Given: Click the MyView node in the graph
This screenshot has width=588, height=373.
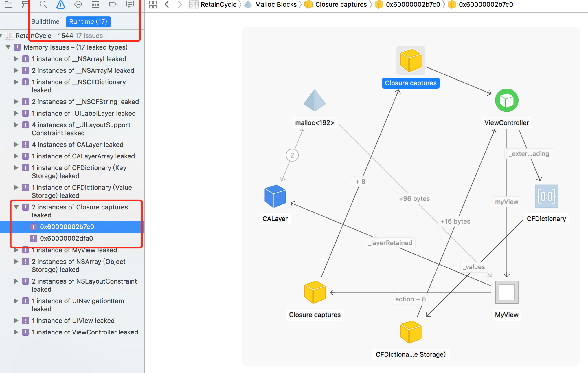Looking at the screenshot, I should tap(506, 292).
